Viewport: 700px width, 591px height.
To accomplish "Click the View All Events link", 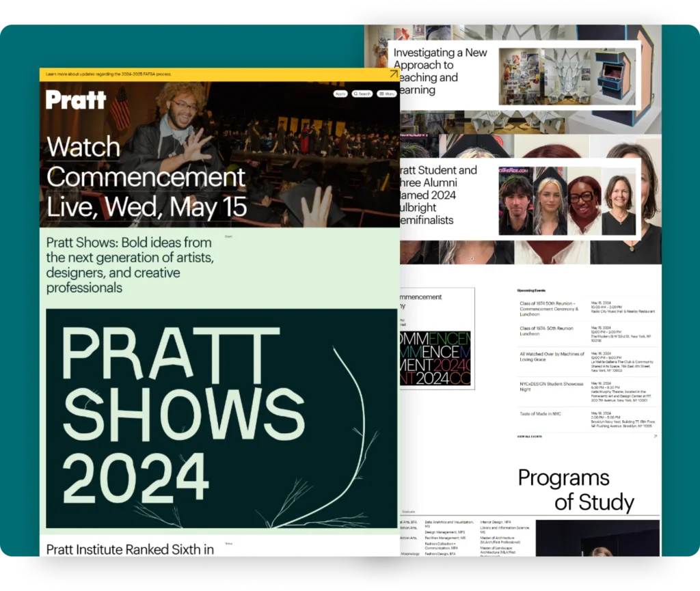I will click(x=530, y=436).
